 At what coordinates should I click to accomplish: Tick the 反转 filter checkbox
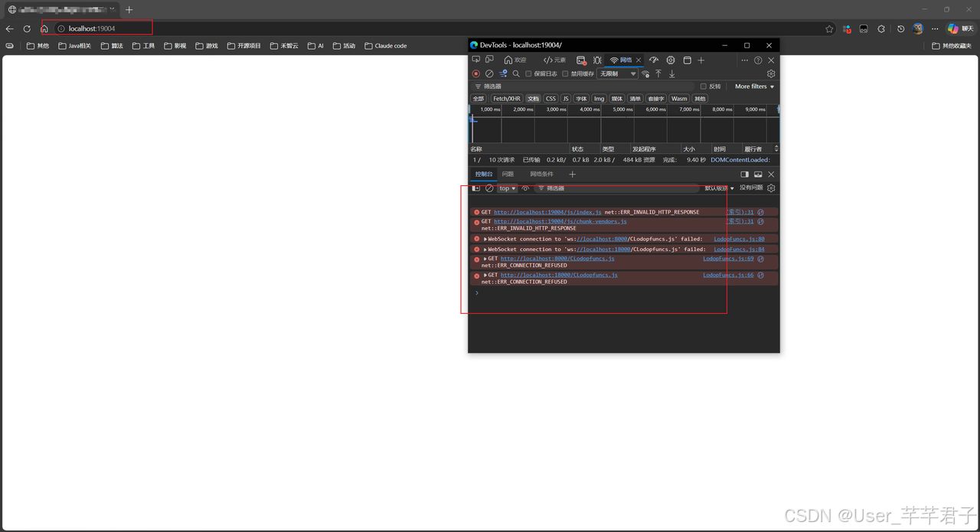click(x=704, y=86)
